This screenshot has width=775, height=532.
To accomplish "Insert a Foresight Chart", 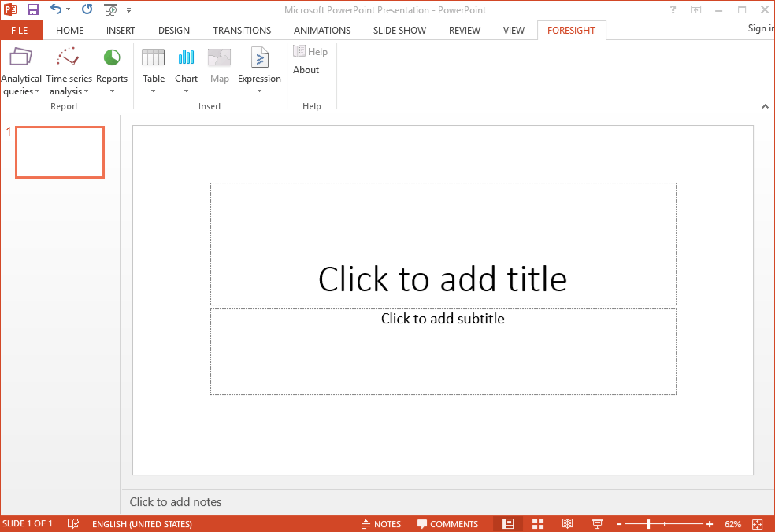I will click(187, 59).
